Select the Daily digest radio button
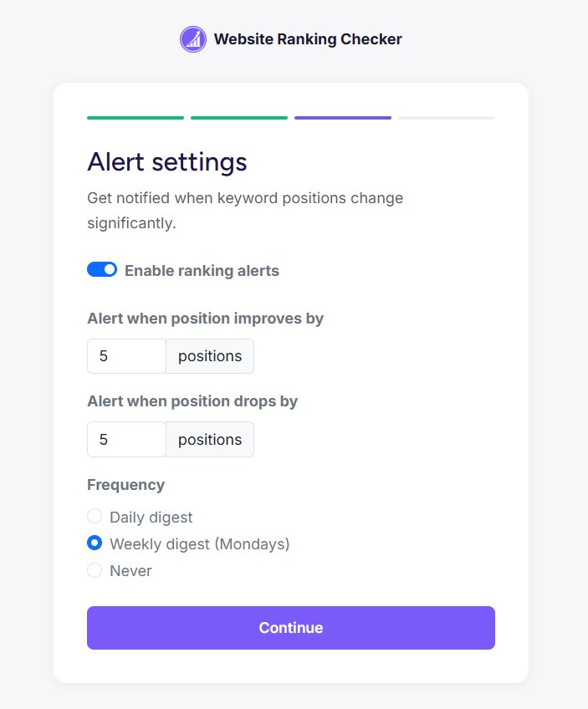 (x=95, y=516)
